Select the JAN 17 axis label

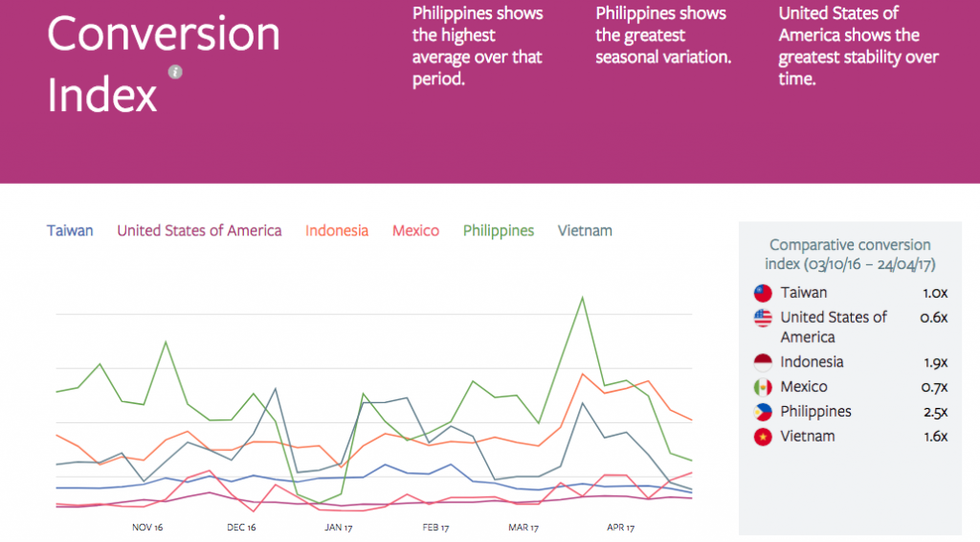[x=340, y=527]
